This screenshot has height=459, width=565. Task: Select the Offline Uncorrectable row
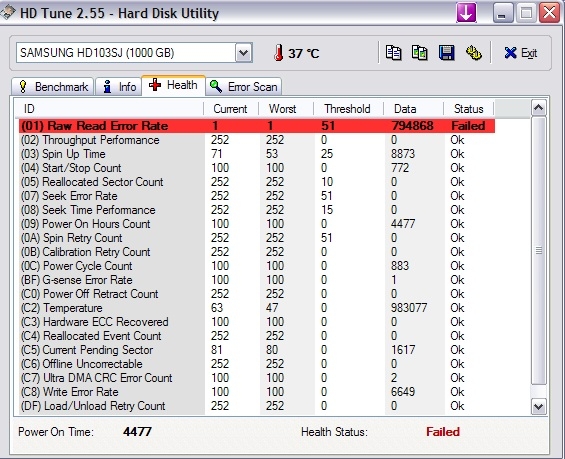tap(257, 364)
